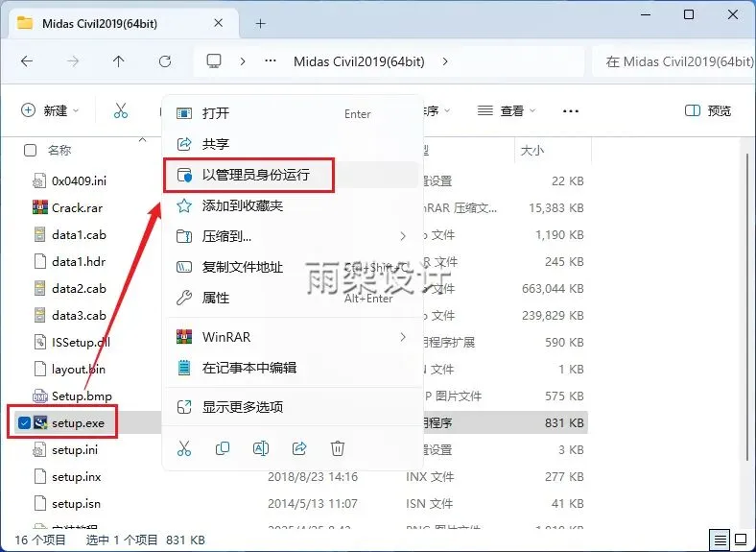Click share icon at context menu bottom

click(299, 448)
